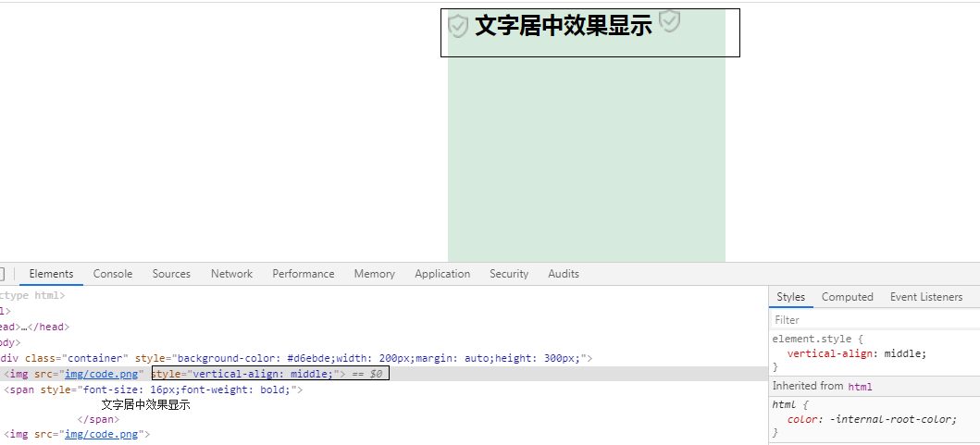Image resolution: width=980 pixels, height=445 pixels.
Task: Open img/code.png link in the last img node
Action: 101,434
